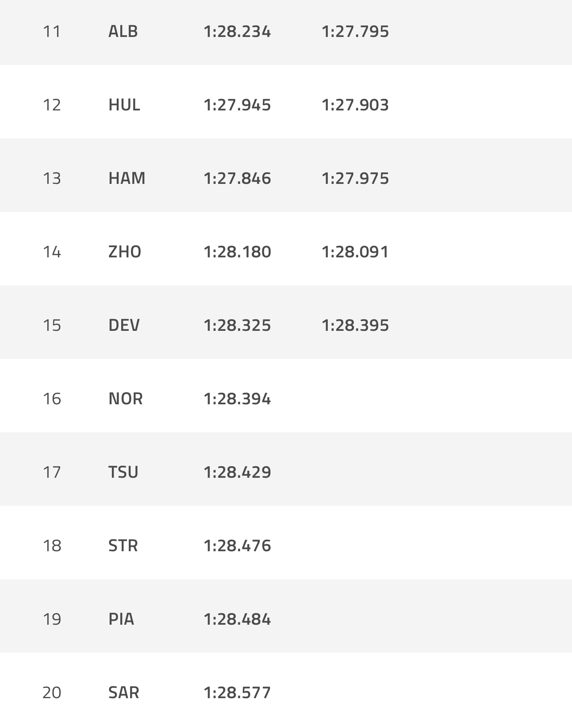Click the DEV driver code
The image size is (572, 728).
click(x=124, y=325)
